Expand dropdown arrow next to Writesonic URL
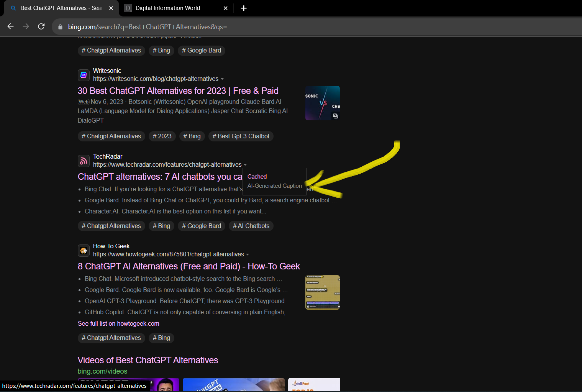582x392 pixels. [x=222, y=79]
